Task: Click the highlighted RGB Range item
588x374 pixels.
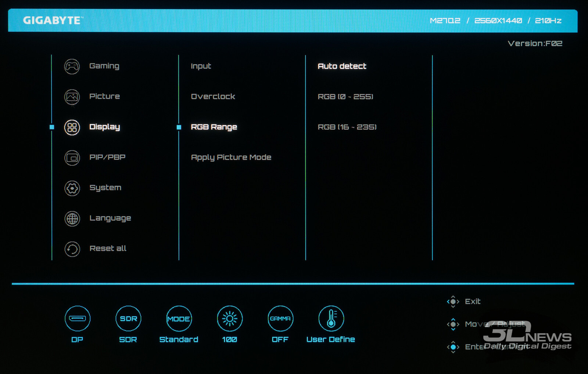Action: click(x=214, y=127)
